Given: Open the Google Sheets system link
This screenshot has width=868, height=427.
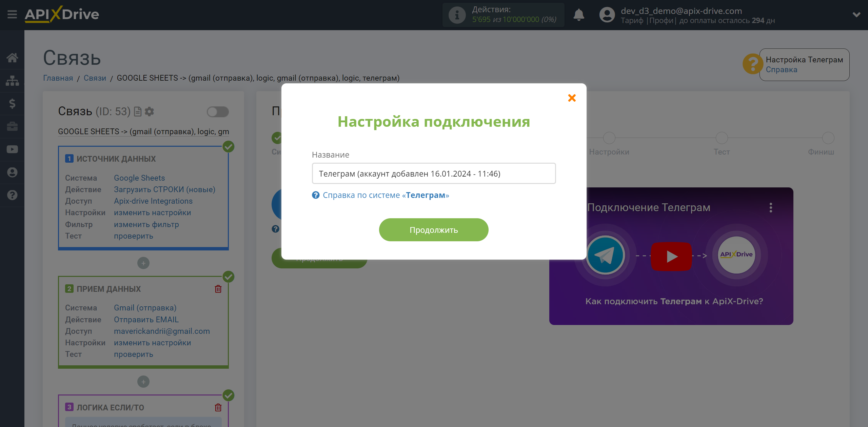Looking at the screenshot, I should point(139,178).
